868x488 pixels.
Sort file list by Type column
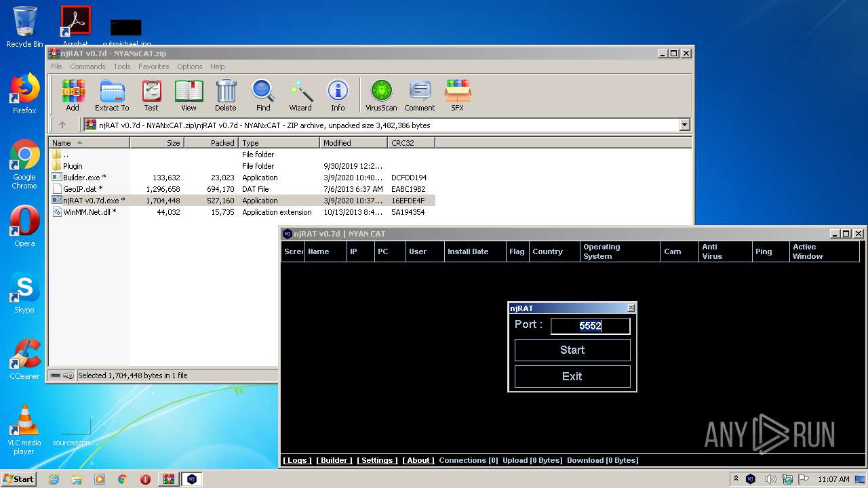tap(279, 142)
